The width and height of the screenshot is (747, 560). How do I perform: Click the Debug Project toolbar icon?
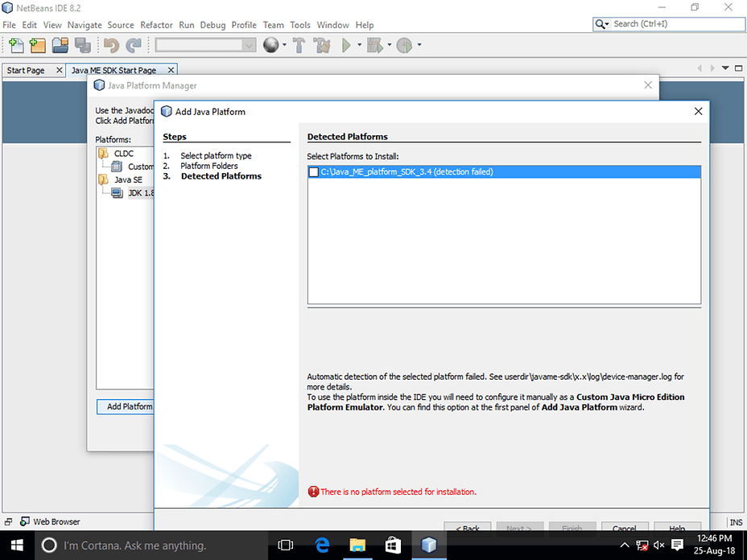coord(375,45)
